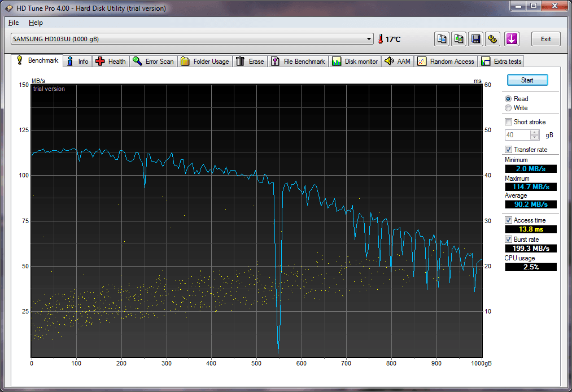The image size is (572, 392).
Task: Select the Read radio button
Action: tap(508, 99)
